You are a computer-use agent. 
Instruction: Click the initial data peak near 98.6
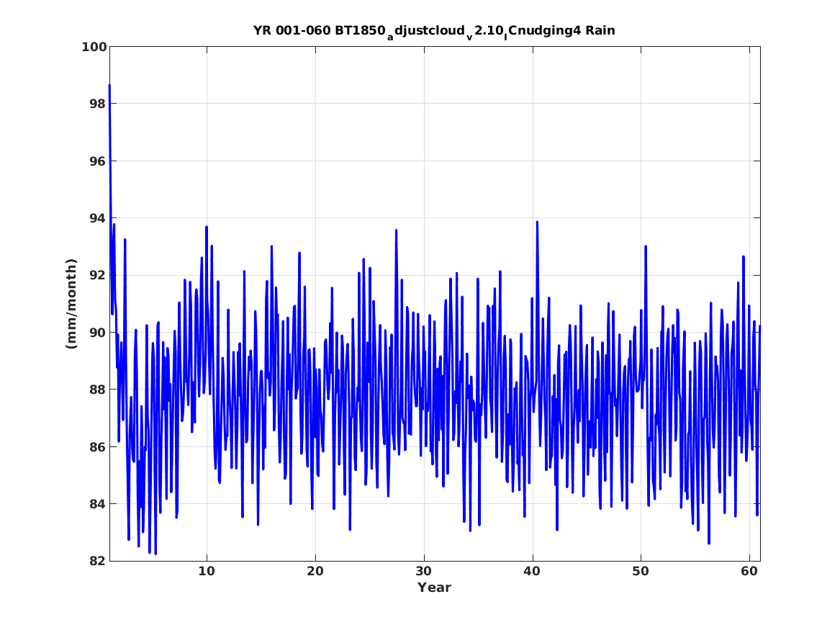(x=110, y=86)
